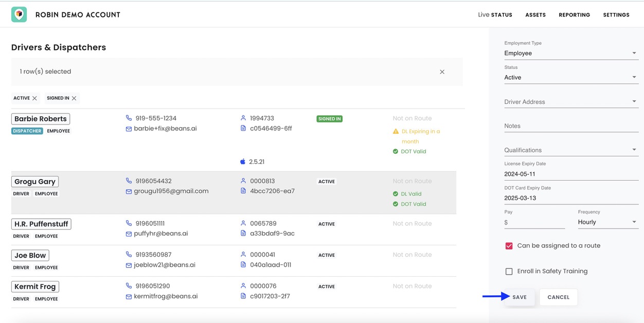Click Apple icon next to 2.5.21

(243, 162)
